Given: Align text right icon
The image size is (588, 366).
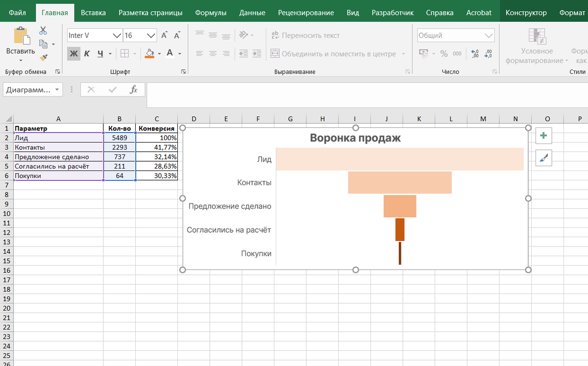Looking at the screenshot, I should click(x=226, y=53).
